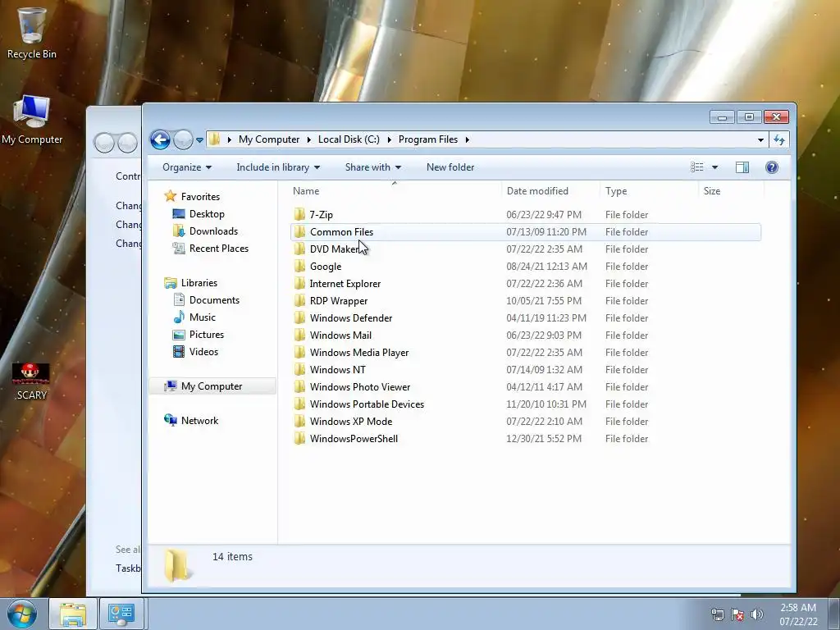Refresh the folder using address bar refresh icon
The height and width of the screenshot is (630, 840).
point(779,139)
